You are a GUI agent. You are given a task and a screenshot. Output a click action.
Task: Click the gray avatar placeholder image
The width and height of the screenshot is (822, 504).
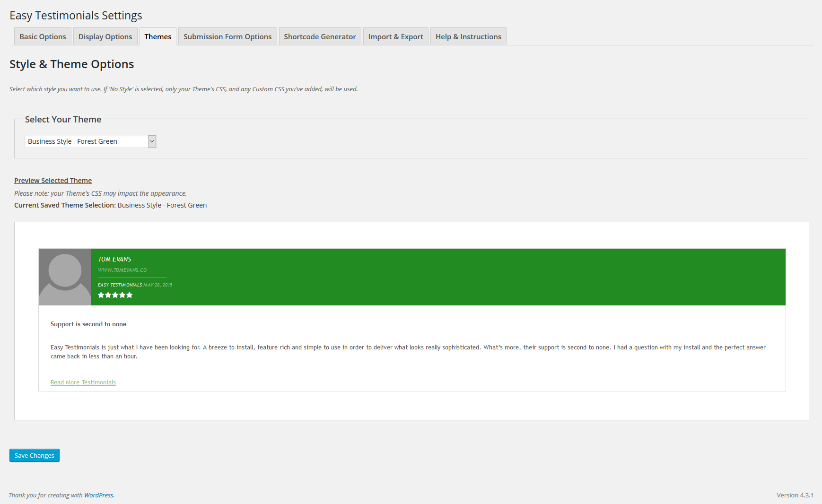[x=65, y=277]
